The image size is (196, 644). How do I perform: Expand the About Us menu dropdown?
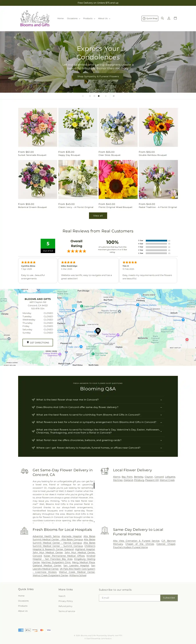click(104, 19)
